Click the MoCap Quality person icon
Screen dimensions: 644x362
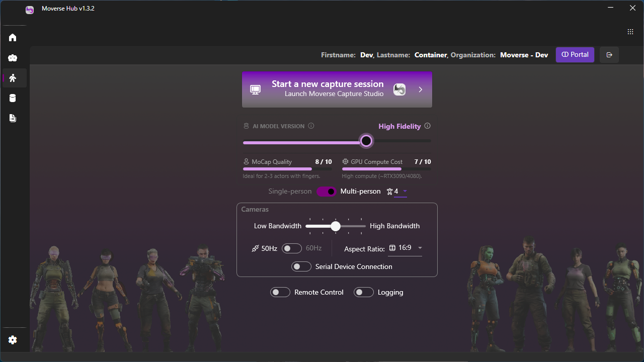point(246,162)
